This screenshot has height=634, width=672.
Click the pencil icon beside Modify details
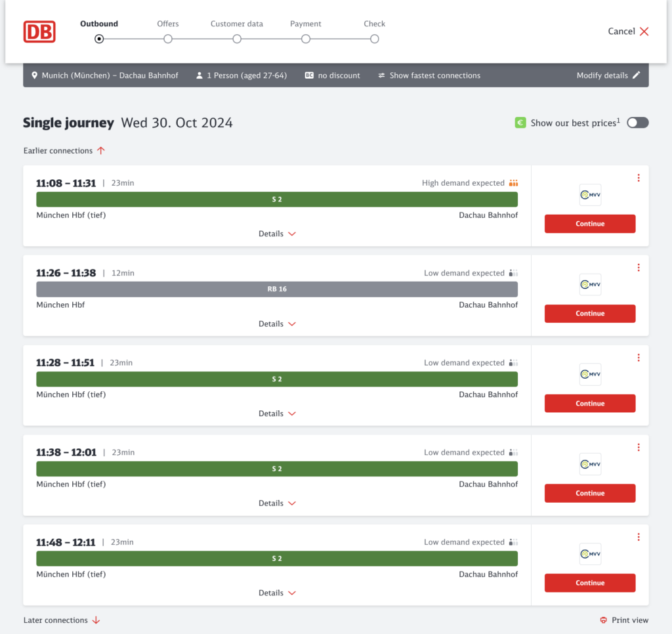(x=636, y=75)
